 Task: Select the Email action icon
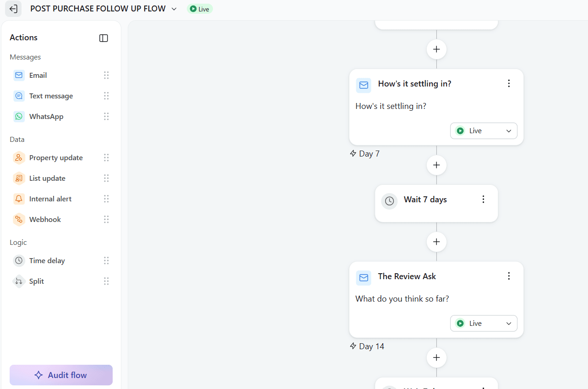point(19,75)
